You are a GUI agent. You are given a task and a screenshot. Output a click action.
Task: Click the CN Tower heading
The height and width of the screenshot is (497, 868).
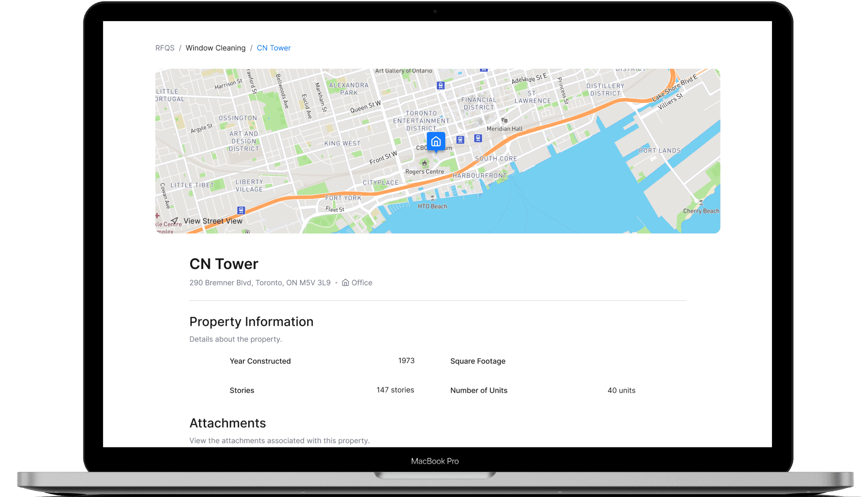[224, 264]
